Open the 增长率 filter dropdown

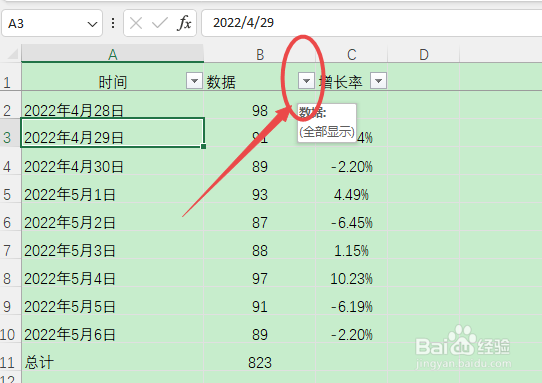click(379, 81)
